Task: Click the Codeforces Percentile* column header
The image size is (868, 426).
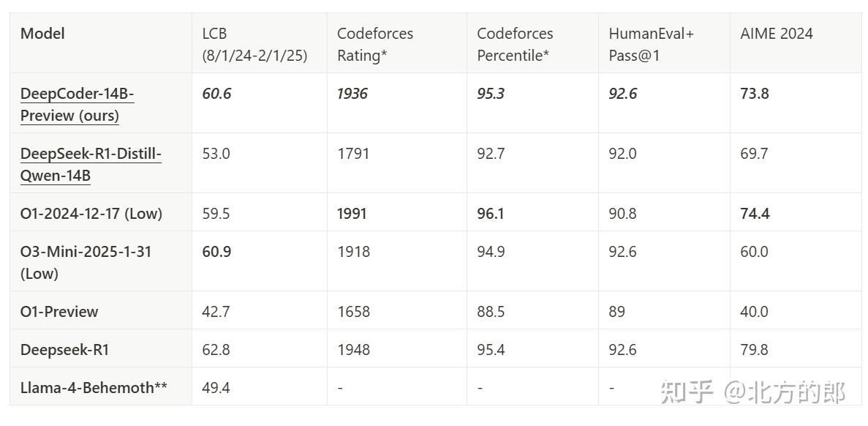Action: tap(515, 44)
